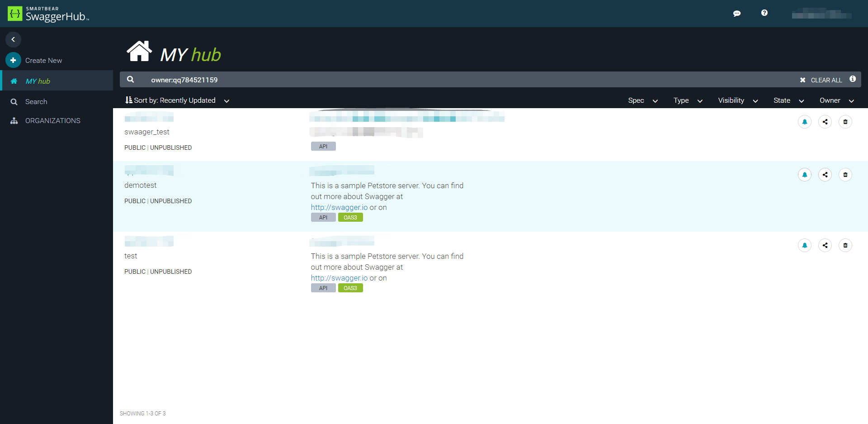The height and width of the screenshot is (424, 868).
Task: Click the delete trash icon for demotest
Action: [x=845, y=175]
